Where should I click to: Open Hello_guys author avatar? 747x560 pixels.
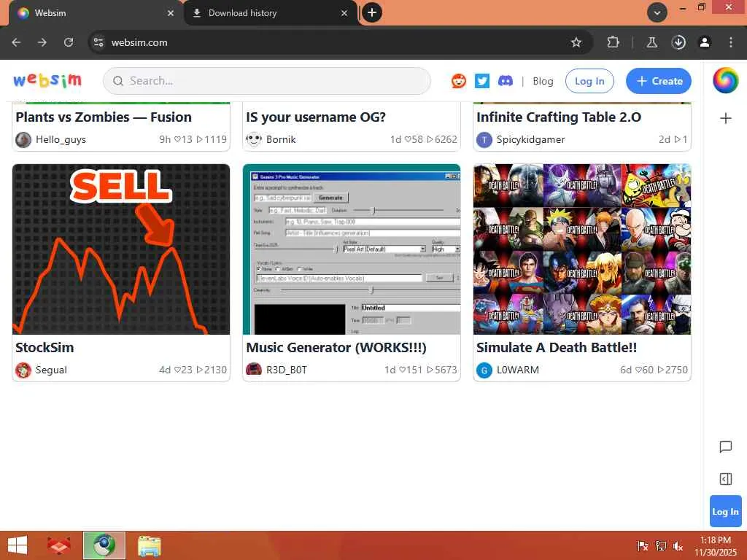[23, 139]
